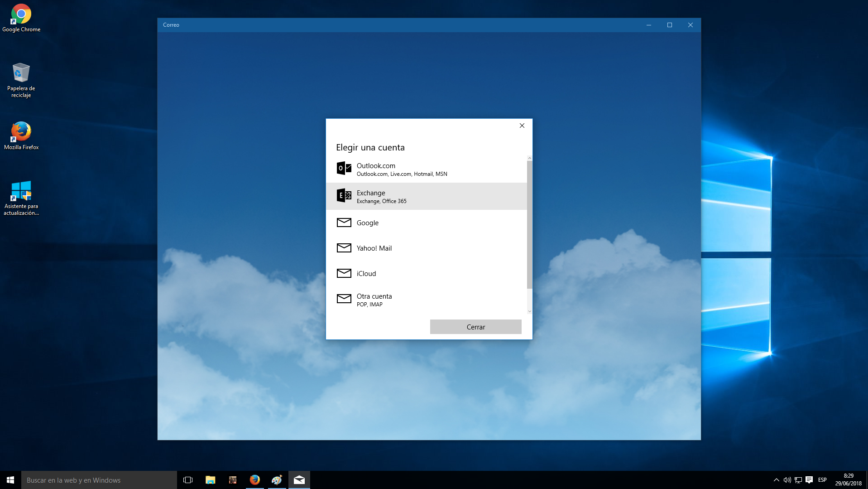Screen dimensions: 868x489
Task: Select the Outlook.com account option
Action: pos(427,169)
